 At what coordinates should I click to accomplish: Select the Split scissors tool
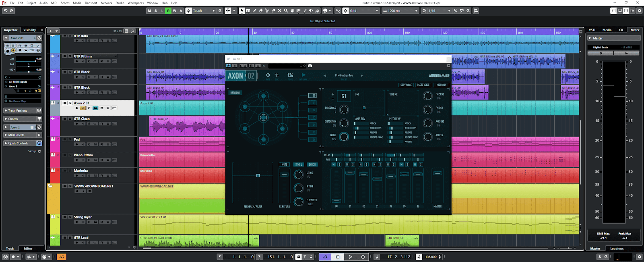(267, 11)
